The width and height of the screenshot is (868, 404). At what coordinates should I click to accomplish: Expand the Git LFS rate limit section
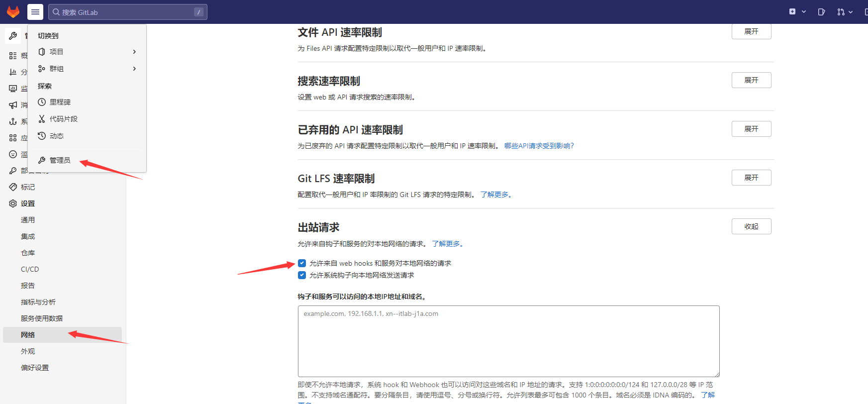tap(751, 178)
